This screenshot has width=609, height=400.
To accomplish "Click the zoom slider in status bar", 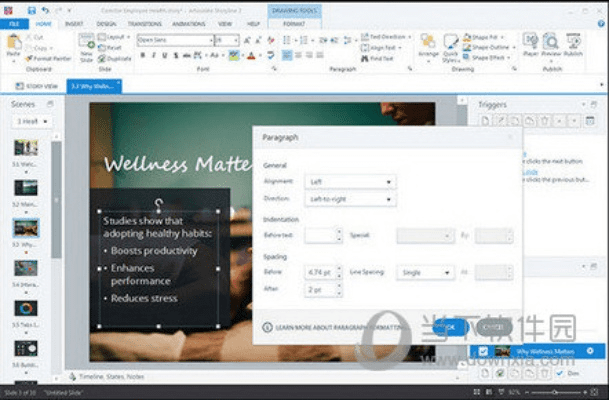I will (557, 392).
